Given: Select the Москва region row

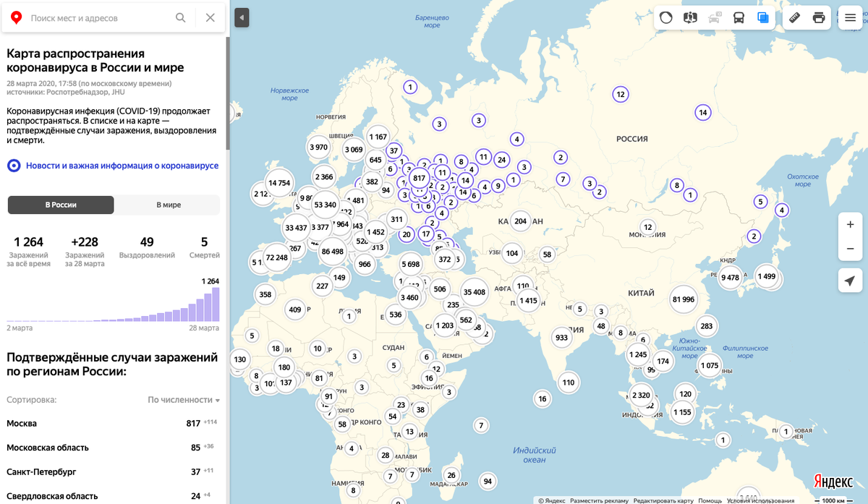Looking at the screenshot, I should [114, 424].
